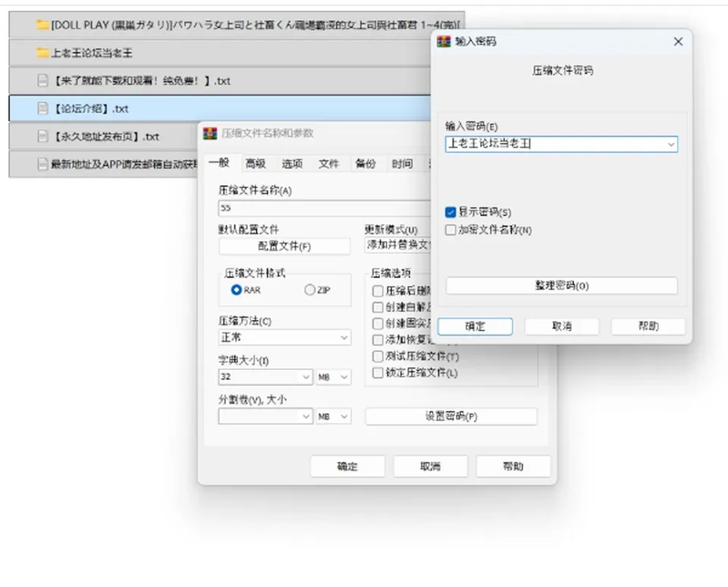728x587 pixels.
Task: Switch to the 文件 tab
Action: [328, 164]
